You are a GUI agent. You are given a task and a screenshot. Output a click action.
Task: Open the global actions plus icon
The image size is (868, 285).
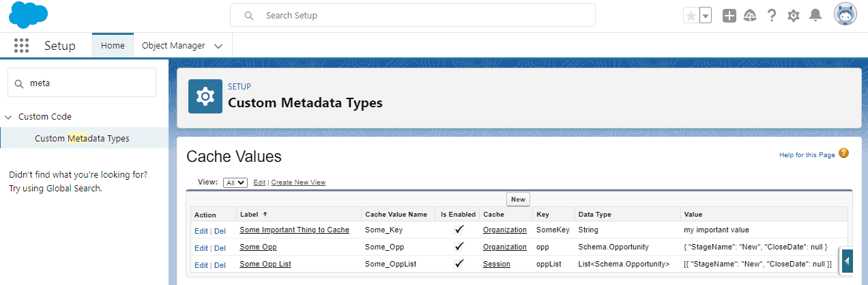729,15
